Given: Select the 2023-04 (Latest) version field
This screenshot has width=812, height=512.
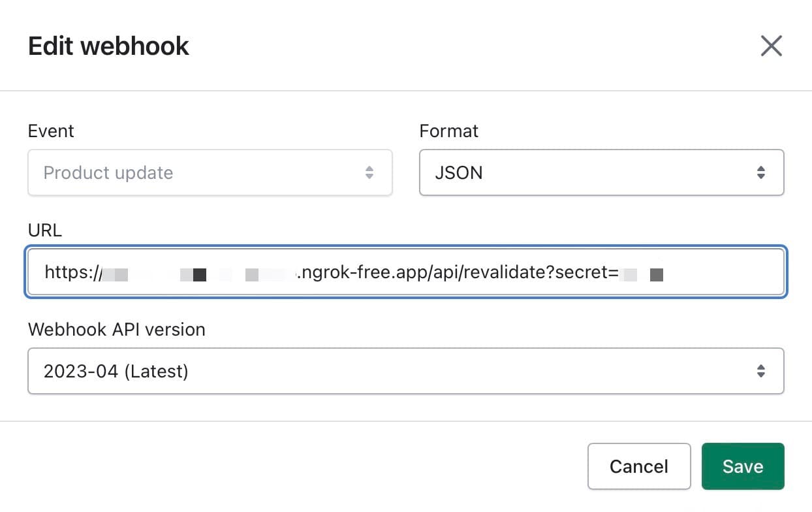Looking at the screenshot, I should [x=405, y=371].
